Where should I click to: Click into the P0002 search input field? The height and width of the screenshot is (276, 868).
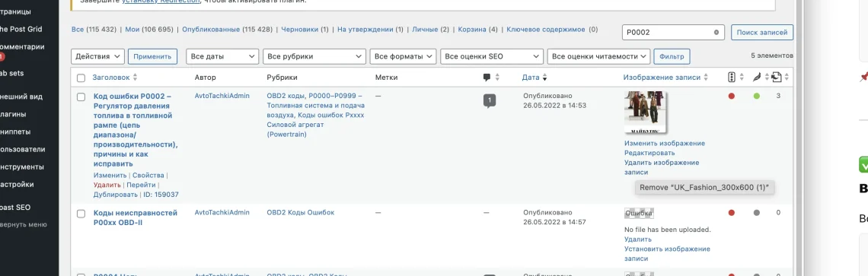point(667,33)
